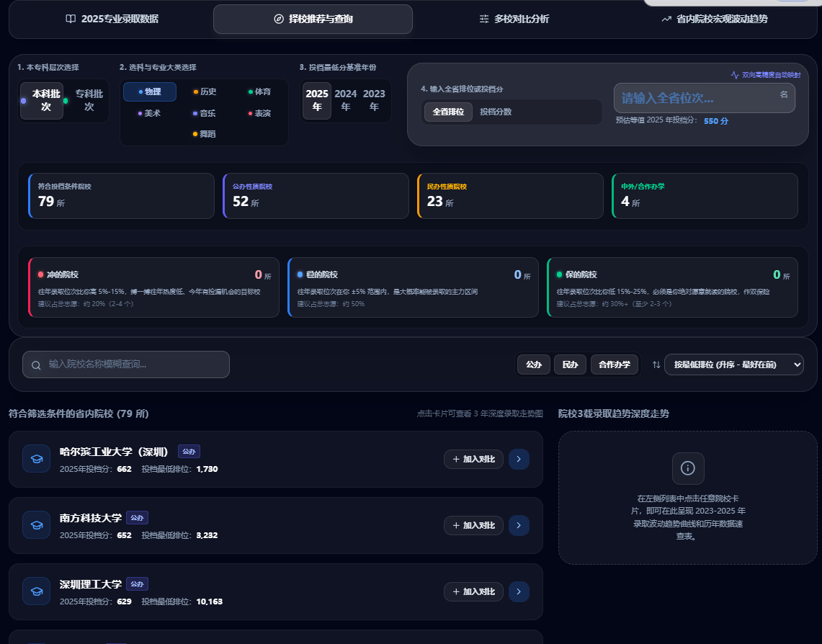The height and width of the screenshot is (644, 822).
Task: Open details arrow for 南方科技大学
Action: [519, 525]
